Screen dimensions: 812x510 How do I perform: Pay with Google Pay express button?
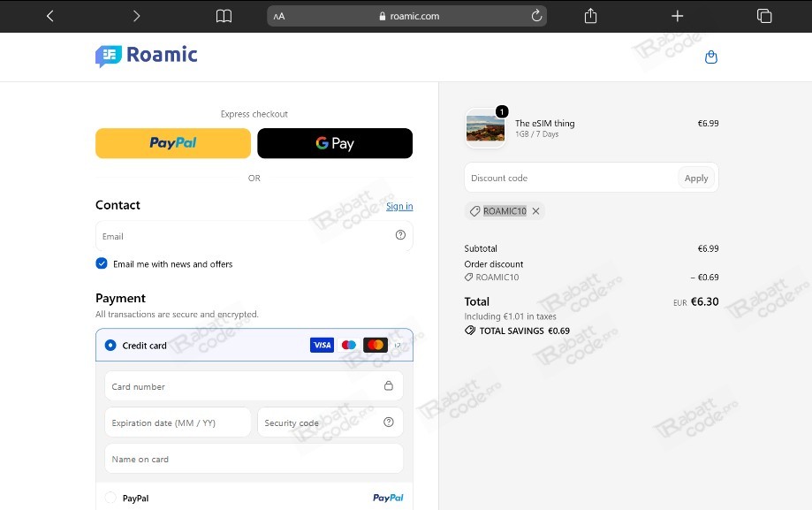coord(335,143)
